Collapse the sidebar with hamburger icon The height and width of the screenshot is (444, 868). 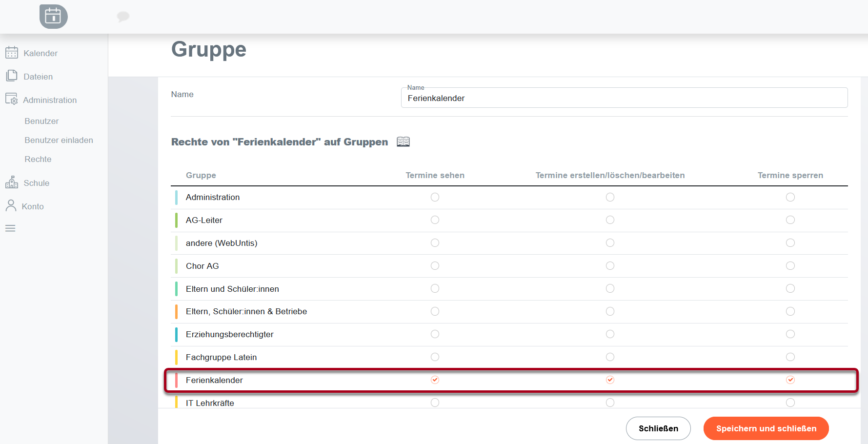click(10, 228)
